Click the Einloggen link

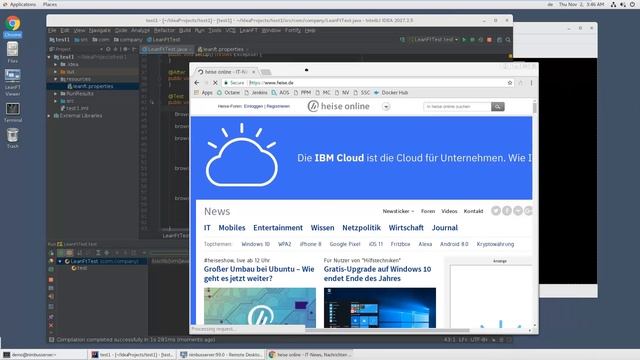(253, 106)
